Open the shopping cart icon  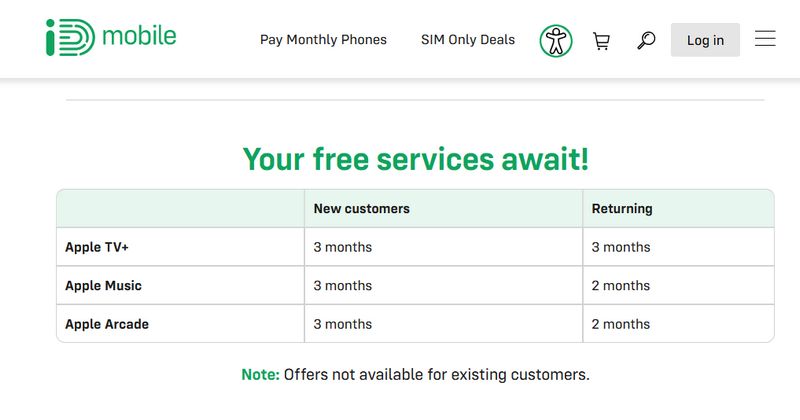tap(602, 41)
